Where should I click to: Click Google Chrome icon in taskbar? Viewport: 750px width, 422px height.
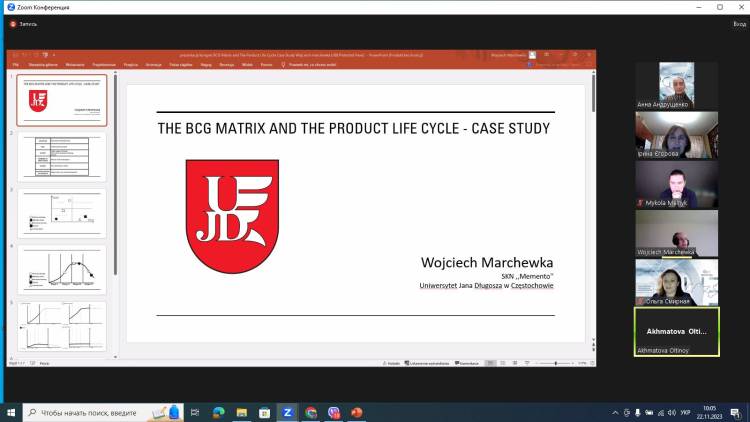click(311, 412)
